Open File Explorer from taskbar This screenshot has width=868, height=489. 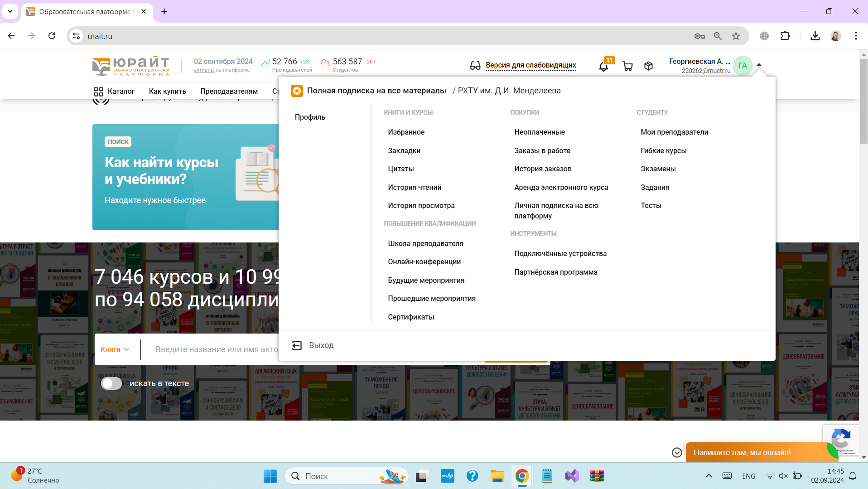coord(497,476)
